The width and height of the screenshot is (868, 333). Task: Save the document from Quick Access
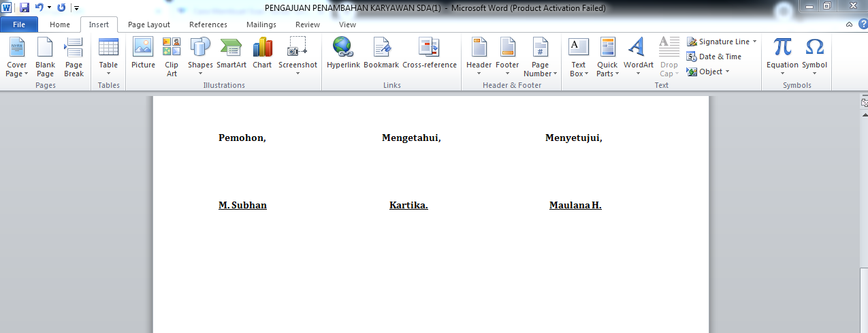[x=25, y=7]
